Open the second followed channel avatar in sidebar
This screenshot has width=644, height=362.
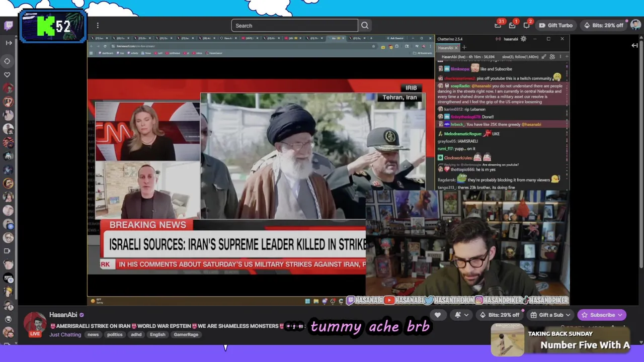tap(8, 102)
